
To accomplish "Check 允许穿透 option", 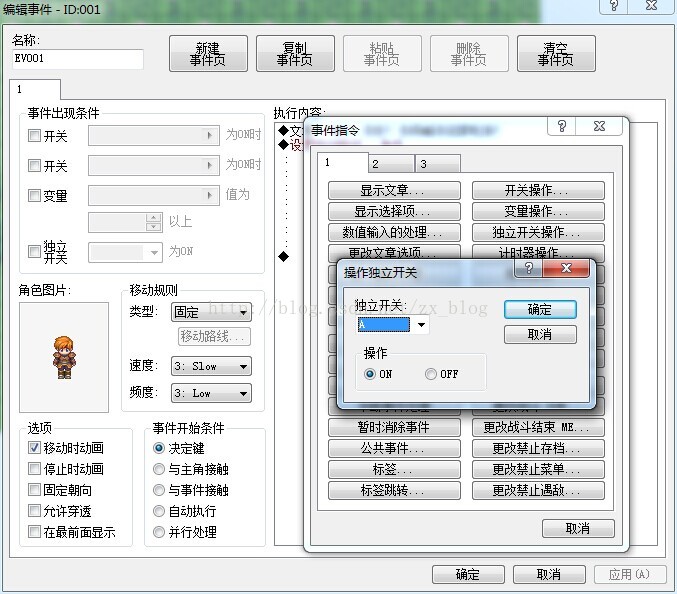I will click(x=34, y=511).
